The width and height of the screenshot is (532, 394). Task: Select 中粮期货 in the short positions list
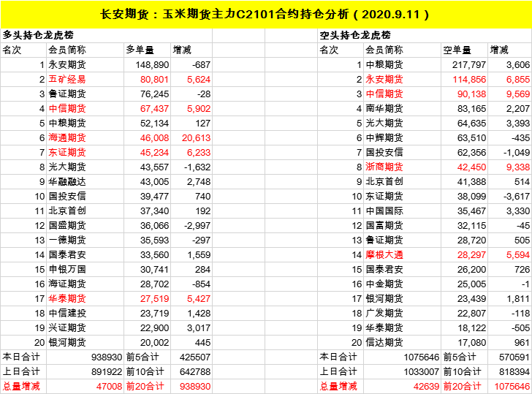pos(403,64)
